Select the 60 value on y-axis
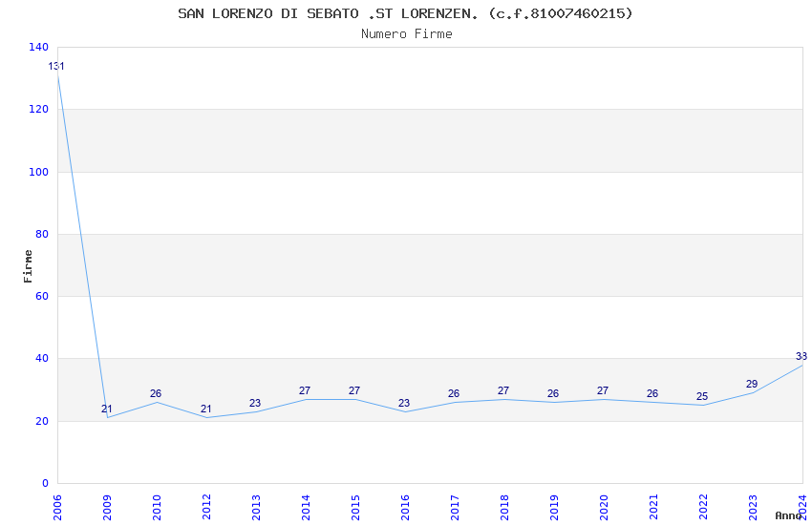The image size is (812, 525). [42, 296]
